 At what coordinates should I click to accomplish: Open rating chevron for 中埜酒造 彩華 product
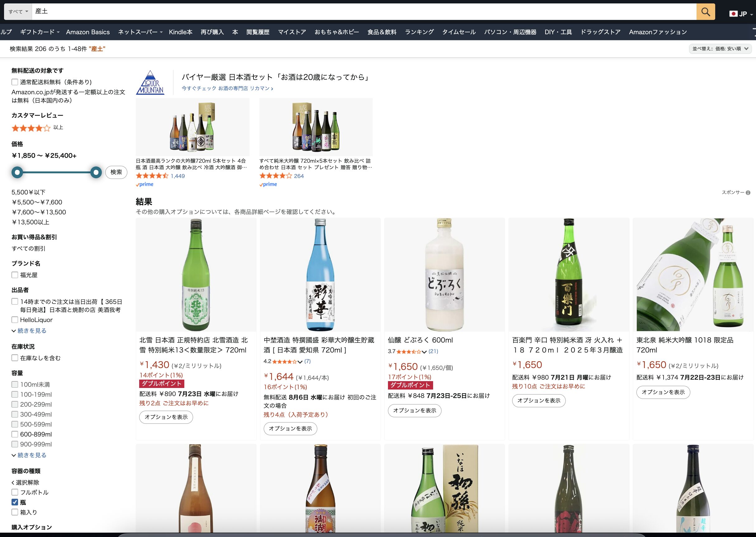tap(300, 362)
